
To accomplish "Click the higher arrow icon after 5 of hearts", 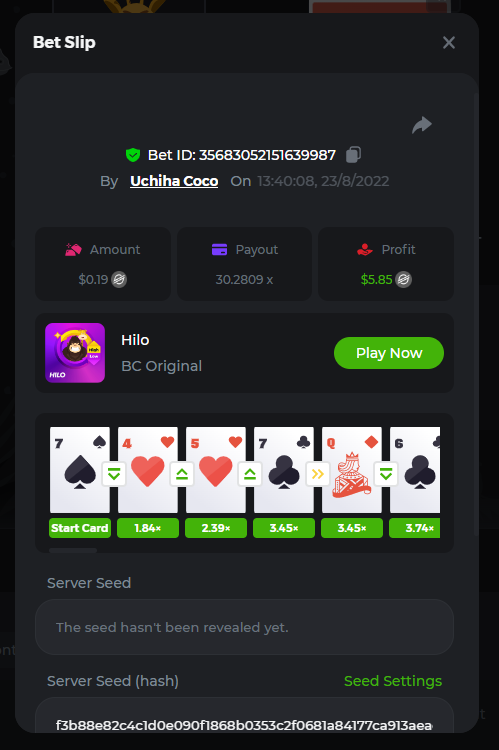I will click(x=250, y=474).
